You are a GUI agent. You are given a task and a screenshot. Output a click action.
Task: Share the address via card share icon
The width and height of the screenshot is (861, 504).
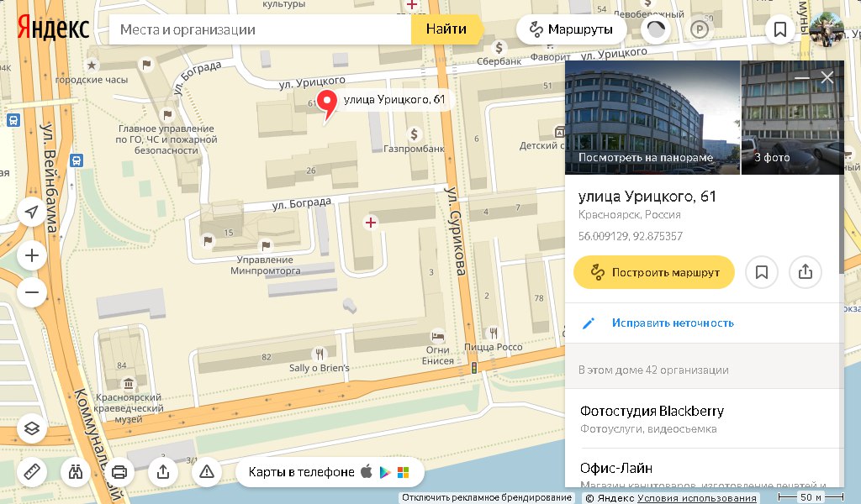(x=805, y=272)
